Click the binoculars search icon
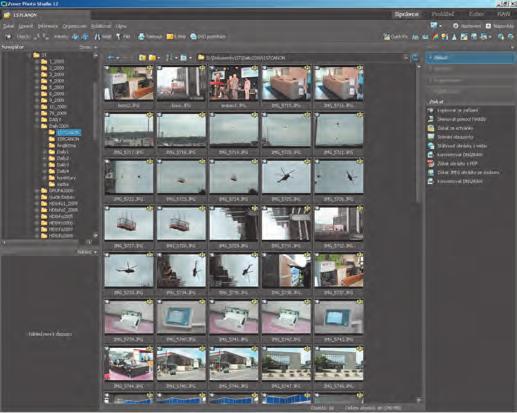The height and width of the screenshot is (413, 517). tap(97, 37)
